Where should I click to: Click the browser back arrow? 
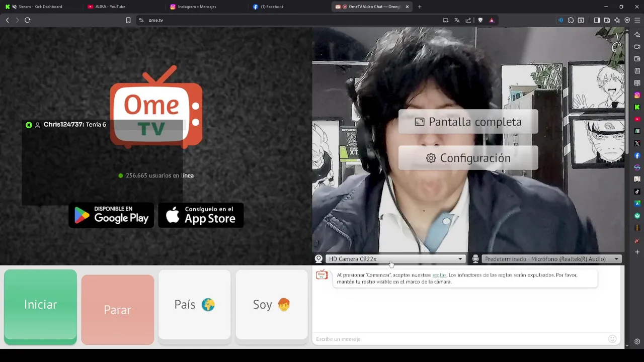click(7, 20)
